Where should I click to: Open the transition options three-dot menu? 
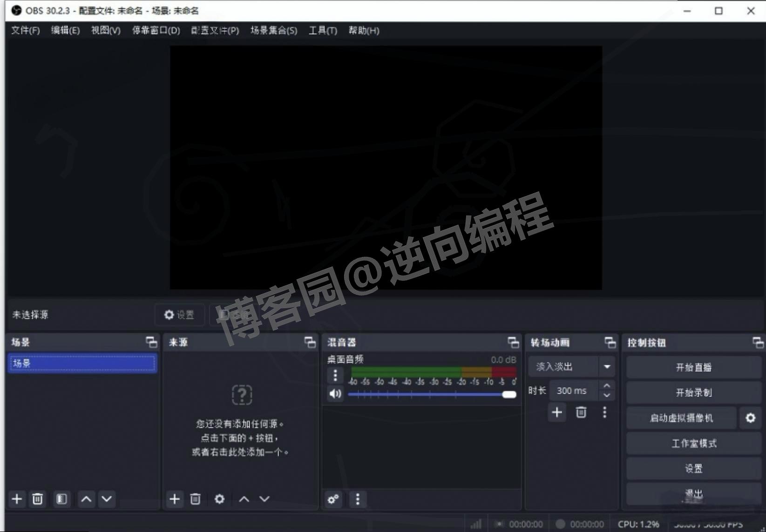point(604,412)
